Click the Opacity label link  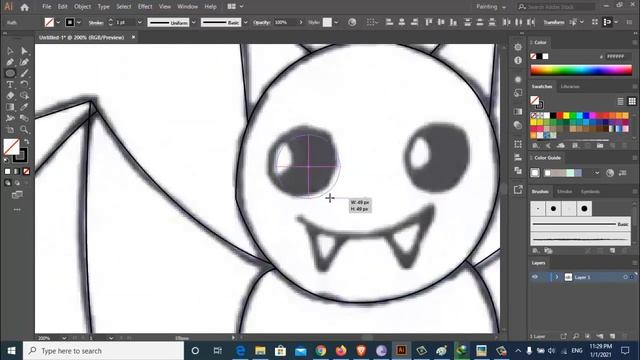(x=261, y=22)
